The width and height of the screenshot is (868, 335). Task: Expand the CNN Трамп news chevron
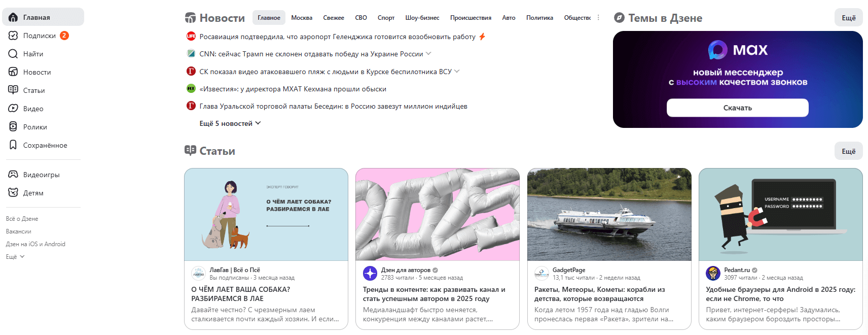tap(428, 53)
